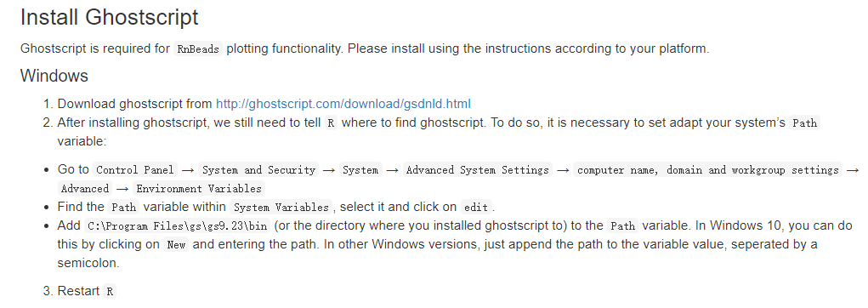Click the Install Ghostscript heading

click(109, 17)
